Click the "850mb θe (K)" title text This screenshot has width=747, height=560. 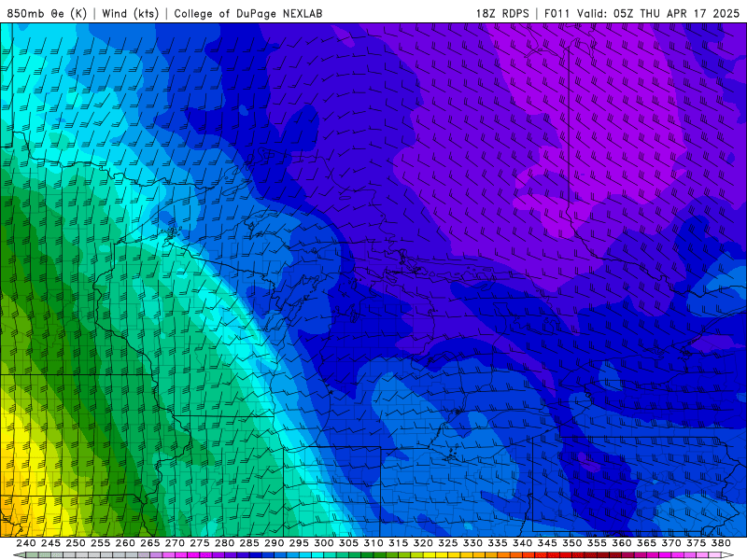(47, 13)
